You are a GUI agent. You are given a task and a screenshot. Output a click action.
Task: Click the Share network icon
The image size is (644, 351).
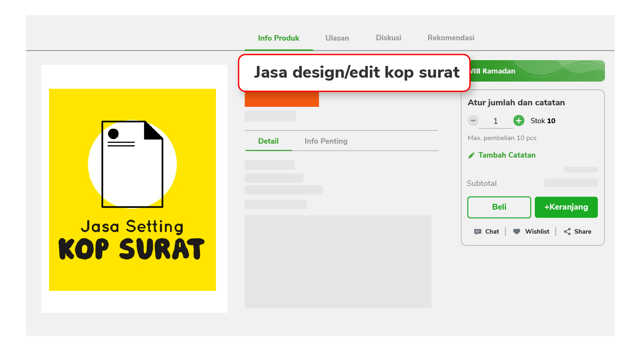point(567,231)
